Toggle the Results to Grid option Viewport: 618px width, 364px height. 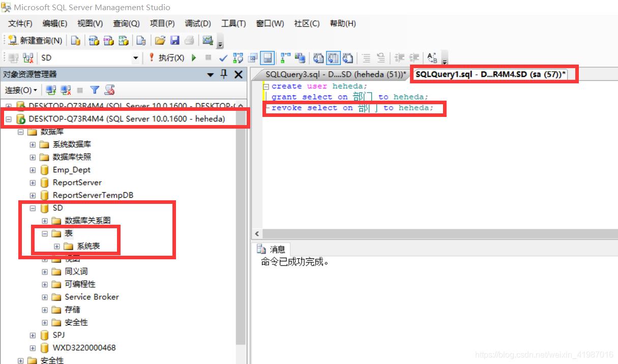coord(333,57)
